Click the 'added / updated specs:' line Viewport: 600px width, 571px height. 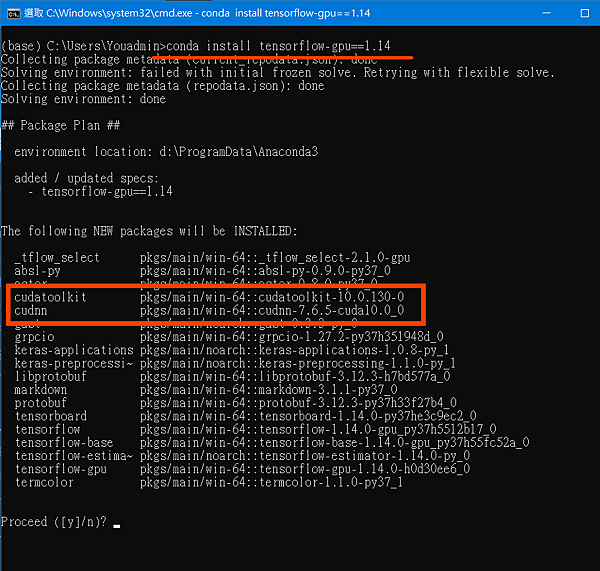coord(86,178)
